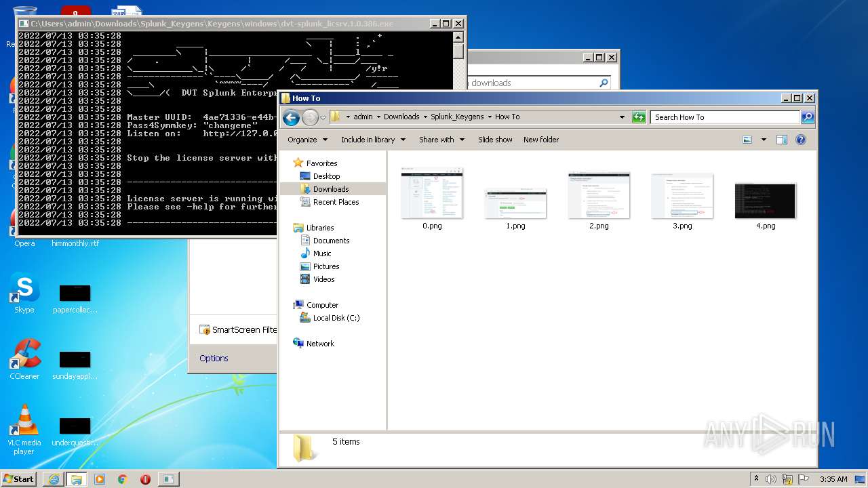The height and width of the screenshot is (488, 868).
Task: Open Videos library
Action: pyautogui.click(x=323, y=279)
